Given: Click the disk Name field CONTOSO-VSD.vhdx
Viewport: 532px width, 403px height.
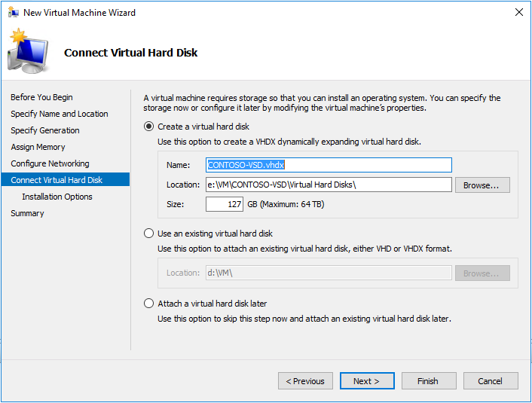Looking at the screenshot, I should pos(328,165).
